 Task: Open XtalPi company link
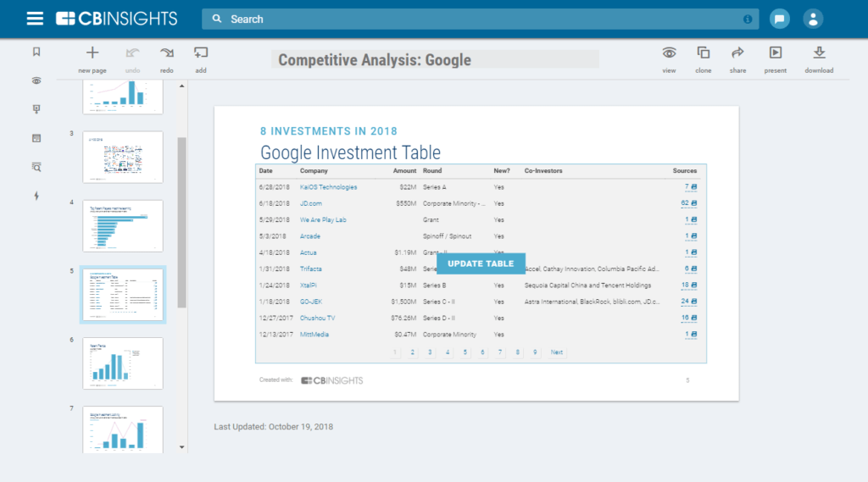tap(309, 285)
